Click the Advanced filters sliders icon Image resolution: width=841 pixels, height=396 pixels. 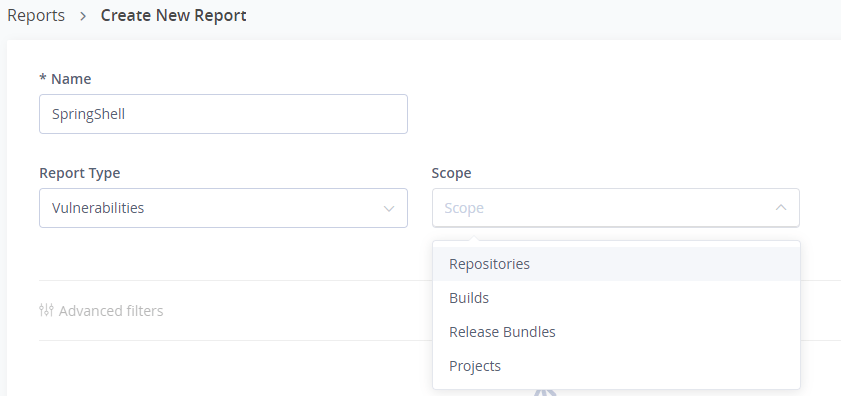(x=46, y=310)
